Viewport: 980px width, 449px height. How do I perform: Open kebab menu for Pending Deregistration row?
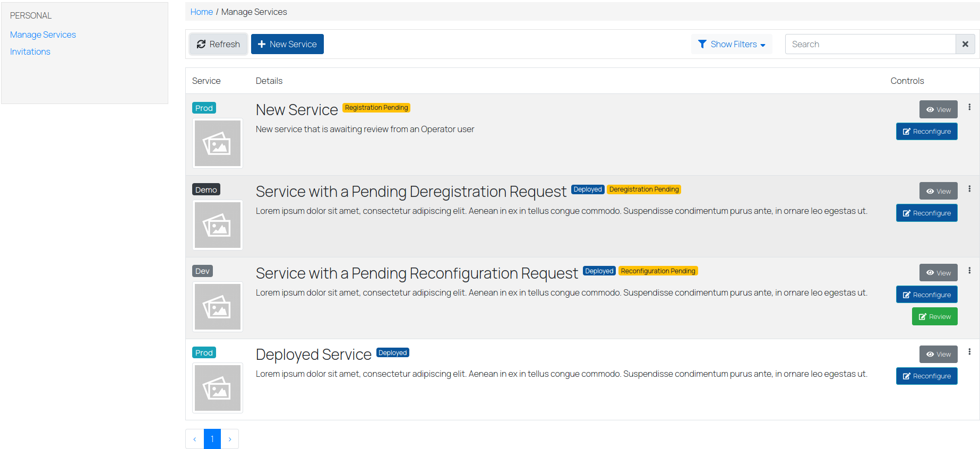click(969, 189)
